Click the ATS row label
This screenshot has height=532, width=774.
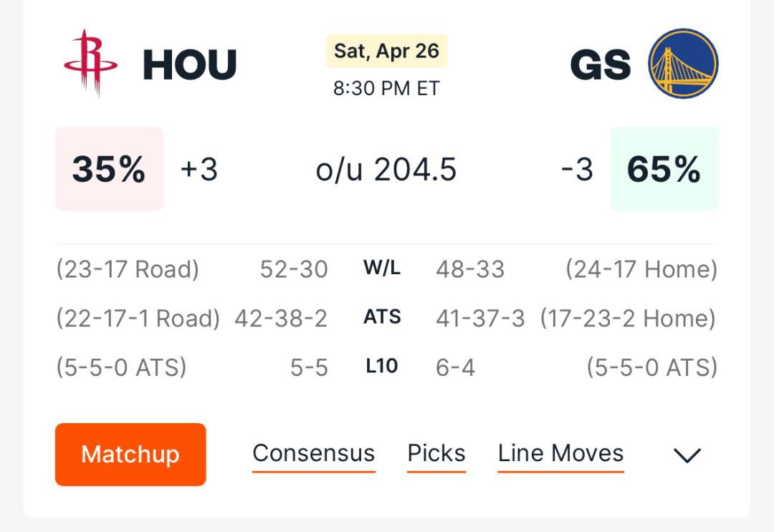(x=382, y=316)
